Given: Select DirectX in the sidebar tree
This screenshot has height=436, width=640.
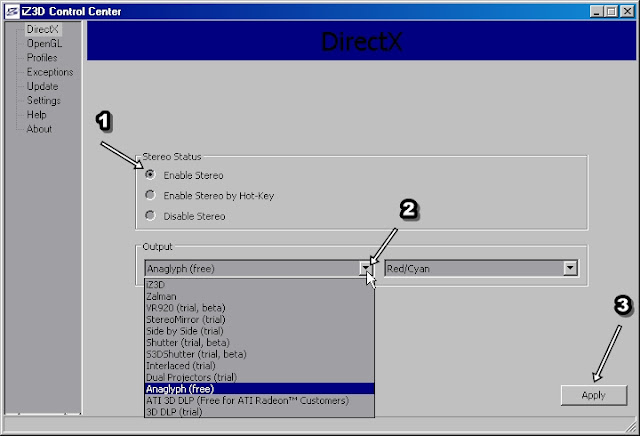Looking at the screenshot, I should click(43, 29).
